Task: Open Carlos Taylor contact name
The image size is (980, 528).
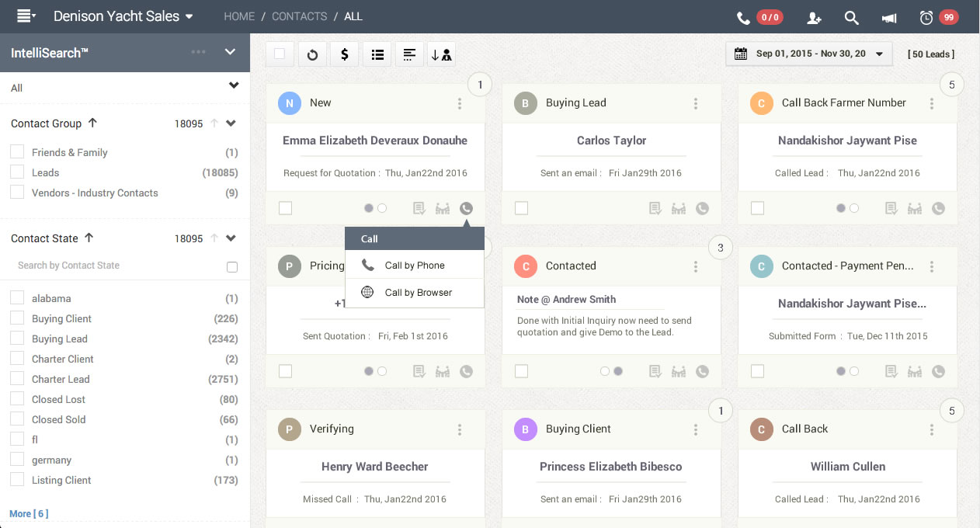Action: click(x=612, y=141)
